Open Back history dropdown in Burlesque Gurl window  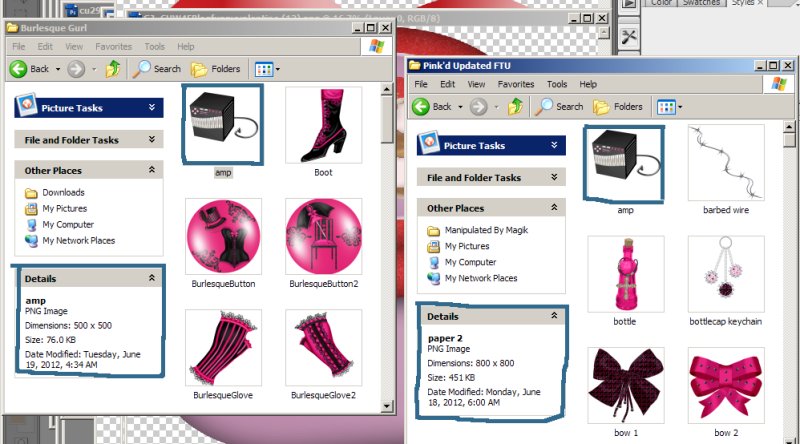pos(58,69)
